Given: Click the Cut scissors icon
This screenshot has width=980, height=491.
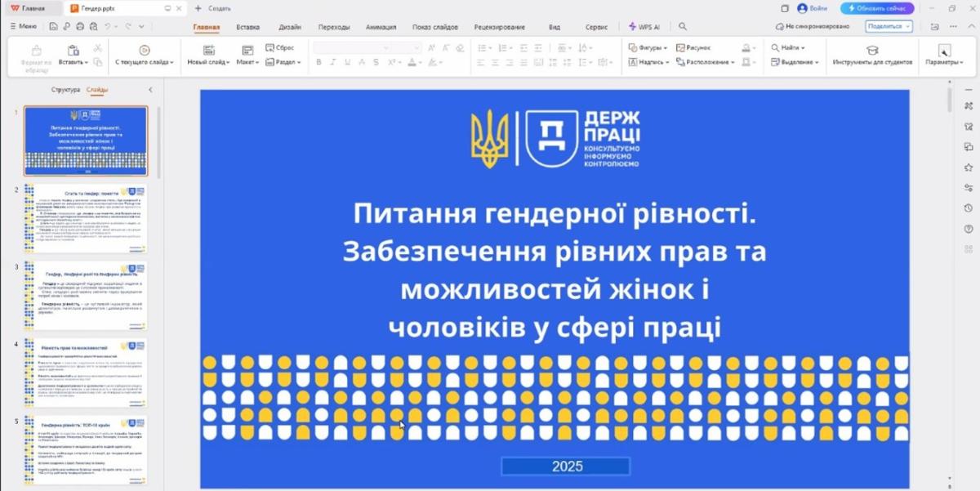Looking at the screenshot, I should pos(97,48).
